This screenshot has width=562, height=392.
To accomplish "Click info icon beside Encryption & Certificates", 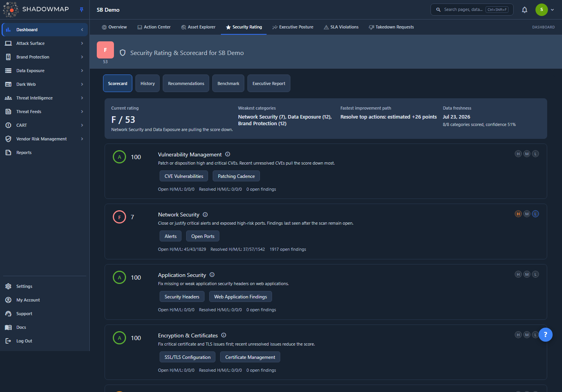I will [x=224, y=335].
